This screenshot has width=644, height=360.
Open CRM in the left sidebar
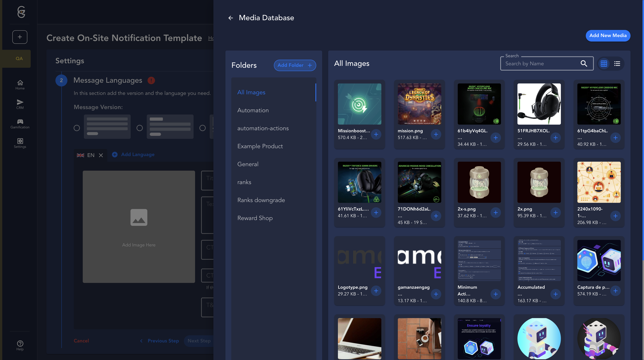[x=20, y=104]
